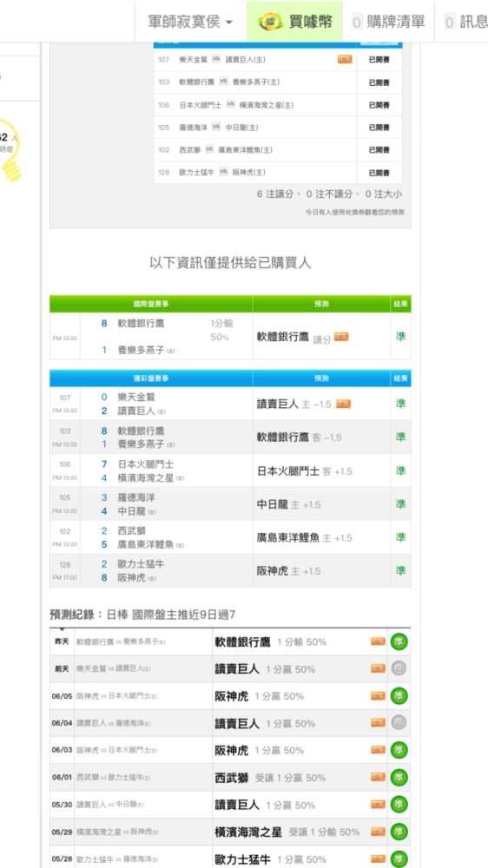Select 國際盤賽事 green table header
Viewport: 488px width, 868px height.
click(151, 304)
